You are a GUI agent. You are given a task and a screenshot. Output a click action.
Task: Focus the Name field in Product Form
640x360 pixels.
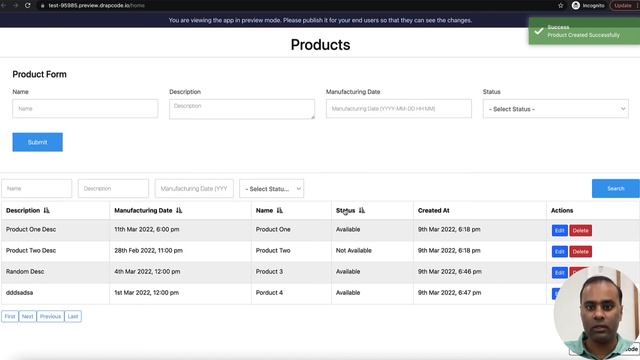(x=85, y=109)
